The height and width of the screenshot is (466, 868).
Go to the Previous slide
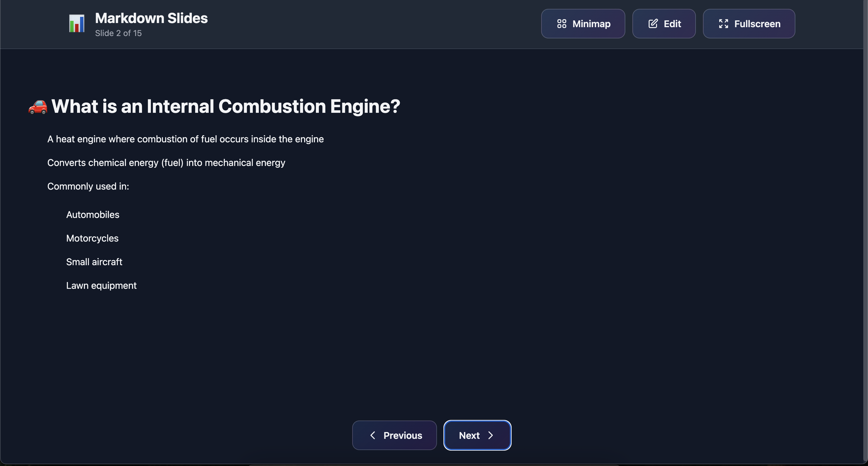click(394, 435)
